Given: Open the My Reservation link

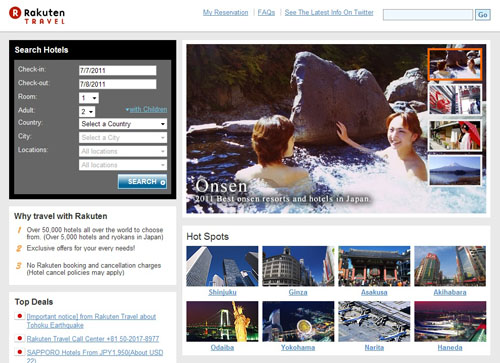Looking at the screenshot, I should pyautogui.click(x=225, y=13).
